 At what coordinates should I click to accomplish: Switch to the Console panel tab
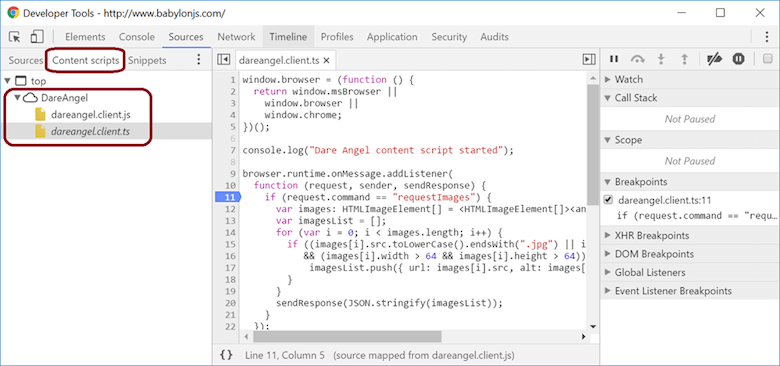pos(137,37)
